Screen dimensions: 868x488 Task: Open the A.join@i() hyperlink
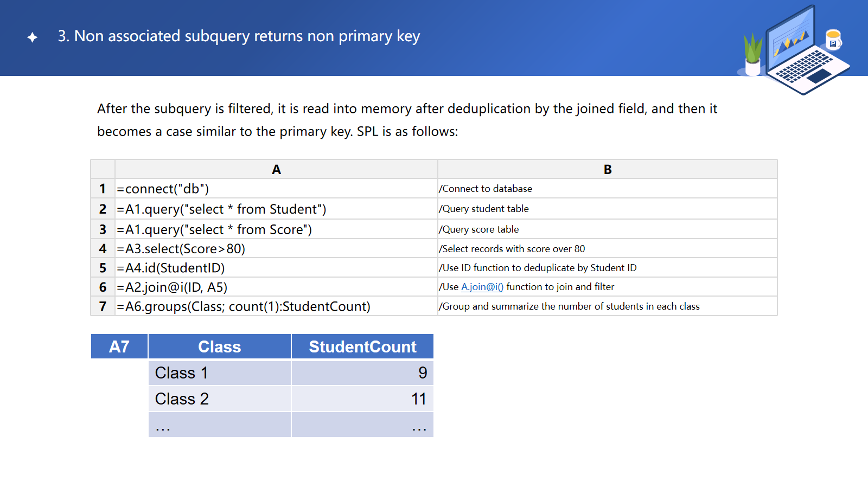[x=482, y=287]
